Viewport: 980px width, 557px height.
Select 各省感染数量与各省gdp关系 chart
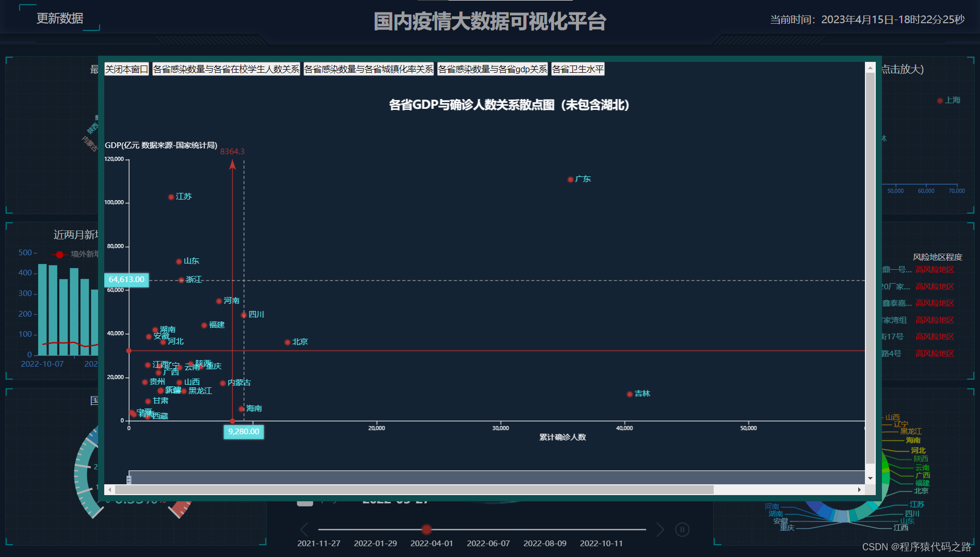492,69
